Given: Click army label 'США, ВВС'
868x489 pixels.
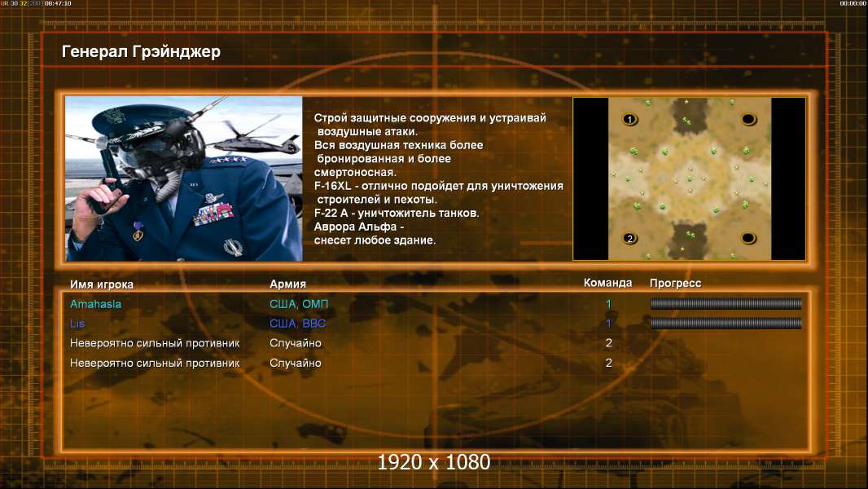Looking at the screenshot, I should 297,324.
